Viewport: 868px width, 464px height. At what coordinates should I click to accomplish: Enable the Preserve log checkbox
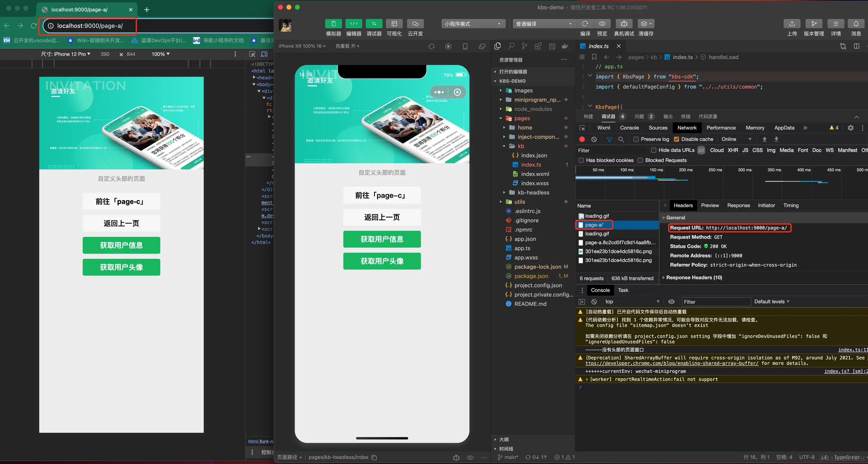(x=636, y=139)
